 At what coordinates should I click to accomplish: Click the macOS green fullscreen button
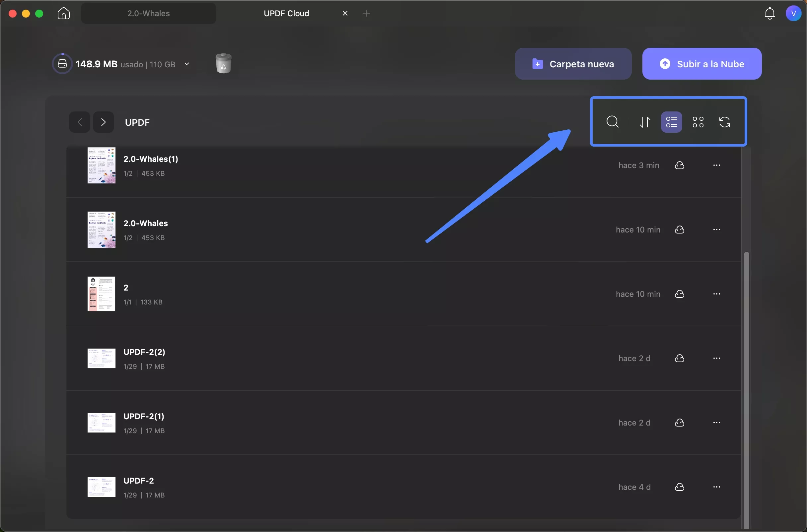[39, 14]
